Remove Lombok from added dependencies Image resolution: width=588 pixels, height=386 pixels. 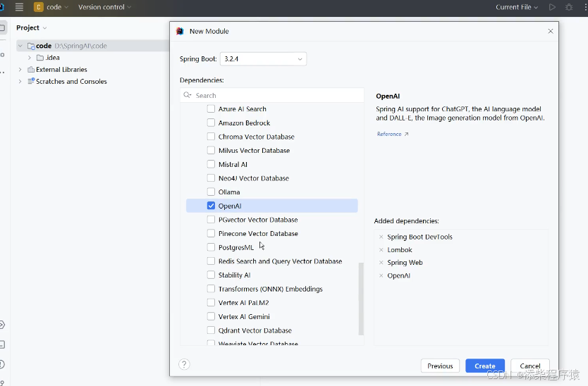coord(381,249)
